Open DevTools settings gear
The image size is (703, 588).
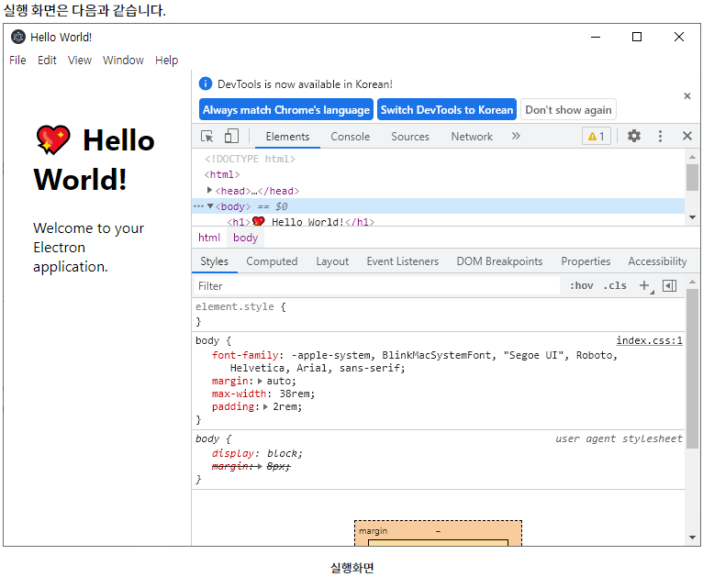(633, 136)
